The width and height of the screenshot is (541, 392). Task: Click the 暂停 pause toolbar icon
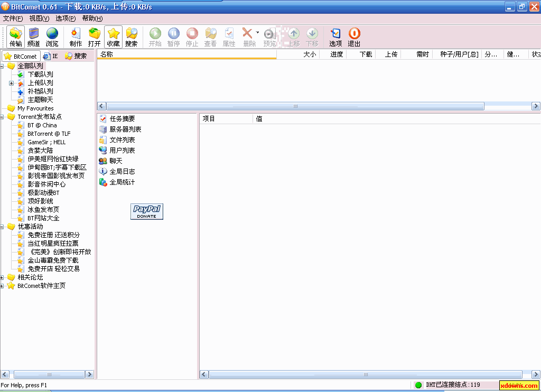(173, 36)
